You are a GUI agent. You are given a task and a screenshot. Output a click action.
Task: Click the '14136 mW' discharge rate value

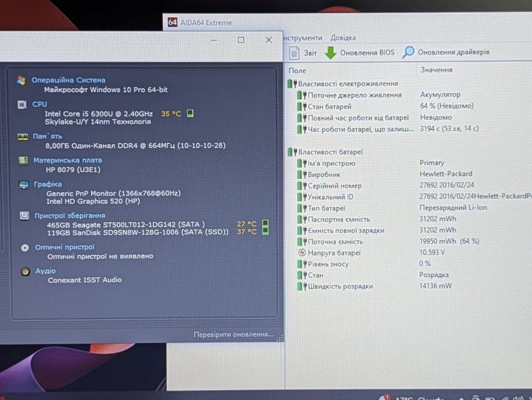[436, 285]
